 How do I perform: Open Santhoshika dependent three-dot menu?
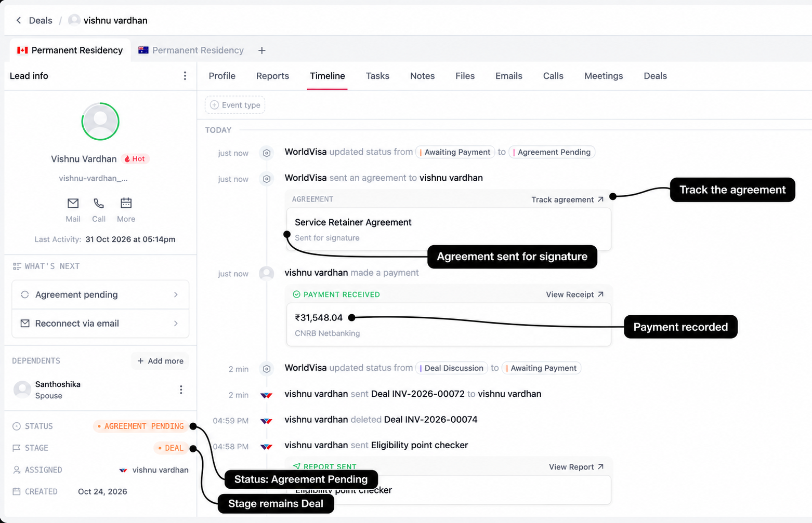tap(181, 390)
